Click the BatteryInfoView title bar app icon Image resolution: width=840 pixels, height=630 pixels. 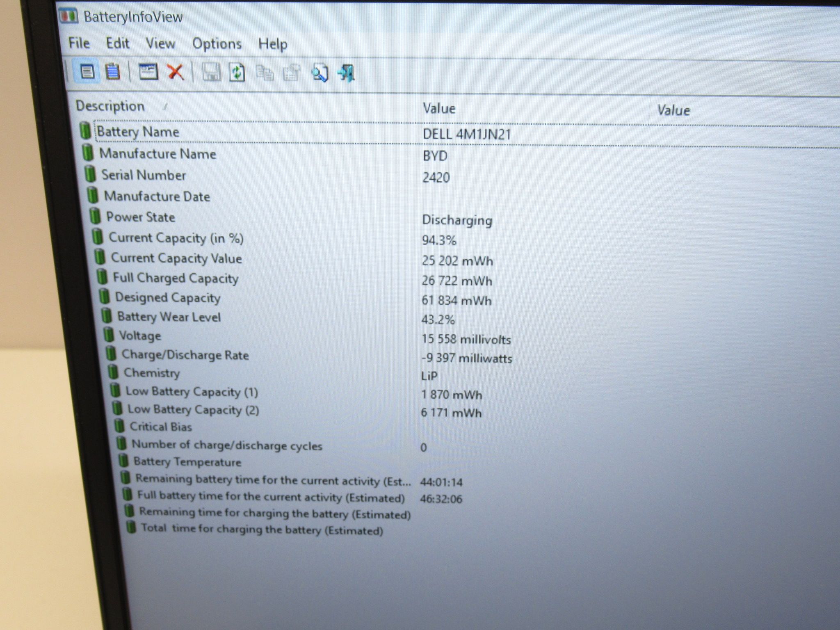[x=68, y=16]
